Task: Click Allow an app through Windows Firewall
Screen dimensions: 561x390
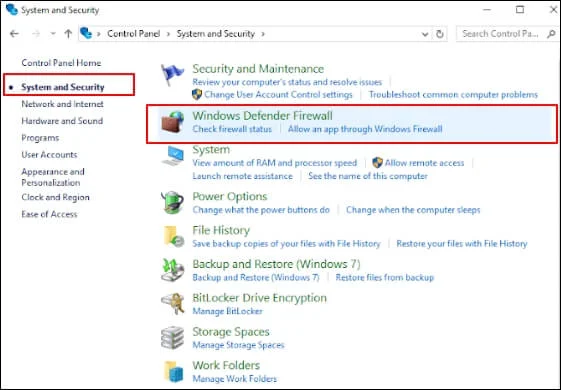Action: coord(365,129)
